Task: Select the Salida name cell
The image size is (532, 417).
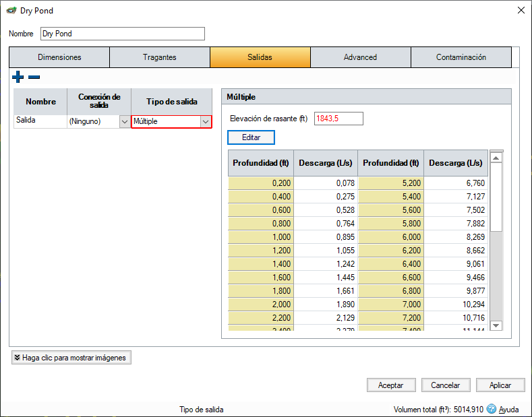Action: tap(40, 121)
